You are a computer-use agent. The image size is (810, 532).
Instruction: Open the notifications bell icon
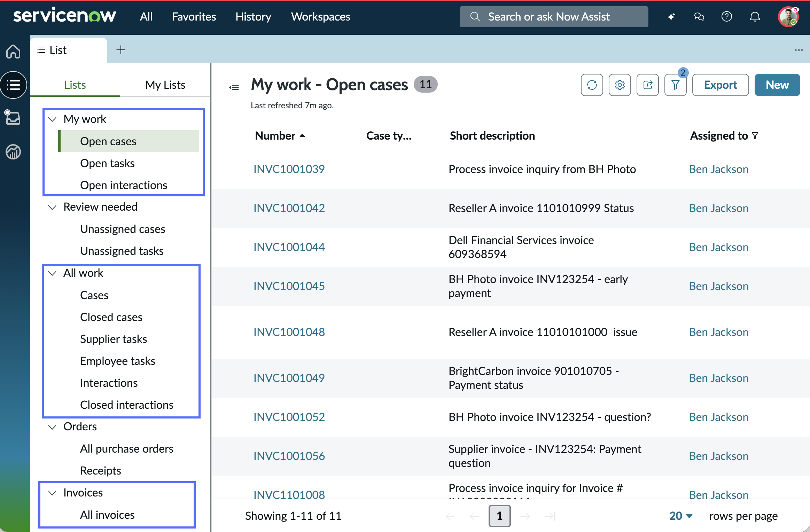755,17
